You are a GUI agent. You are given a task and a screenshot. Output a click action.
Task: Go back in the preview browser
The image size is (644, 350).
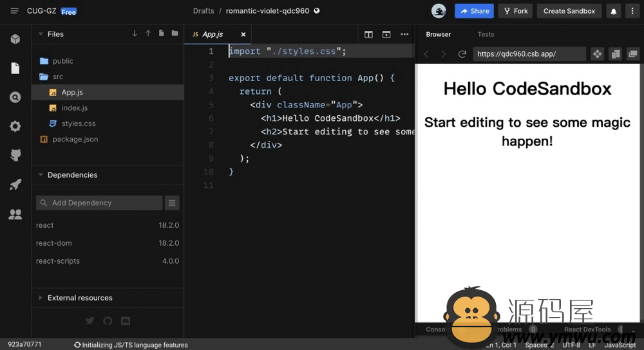426,54
